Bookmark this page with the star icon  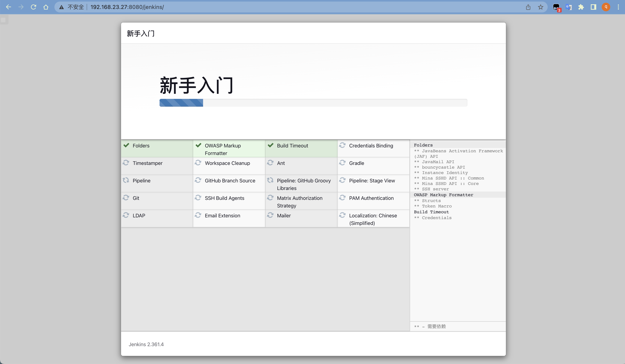[x=541, y=7]
